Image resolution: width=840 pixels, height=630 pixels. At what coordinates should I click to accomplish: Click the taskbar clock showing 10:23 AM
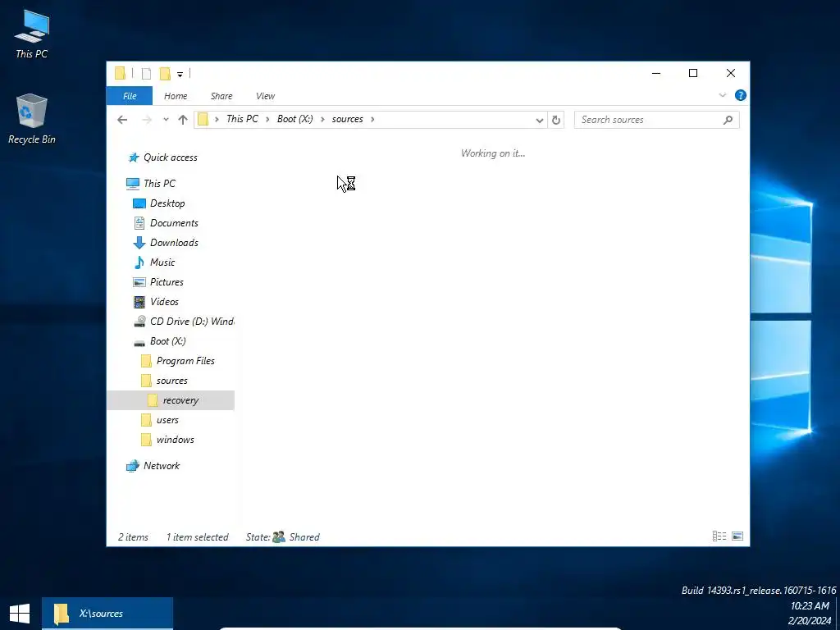coord(810,606)
